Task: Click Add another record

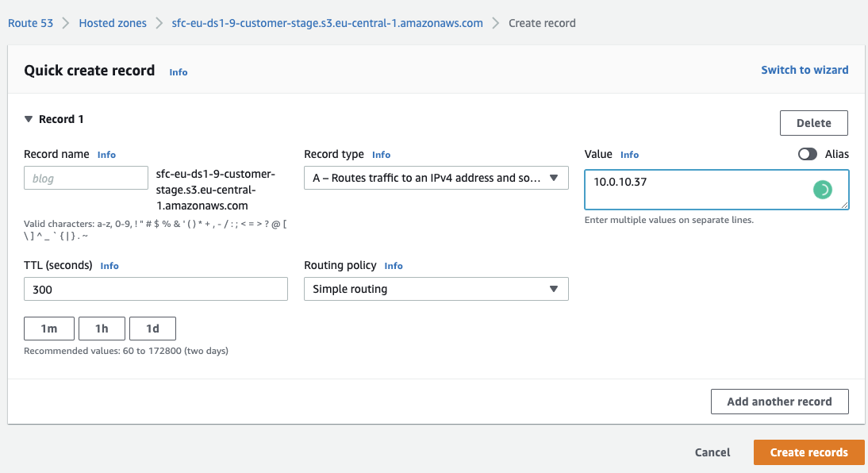Action: coord(779,401)
